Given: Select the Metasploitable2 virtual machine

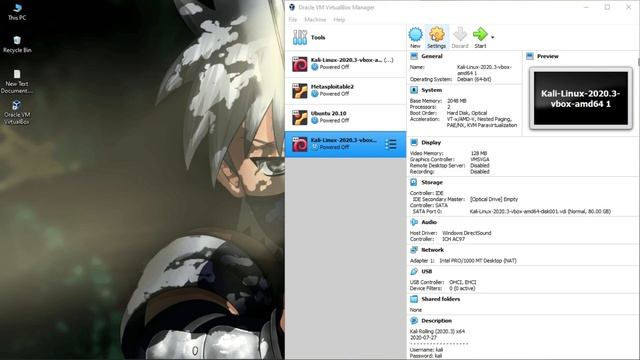Looking at the screenshot, I should 345,90.
